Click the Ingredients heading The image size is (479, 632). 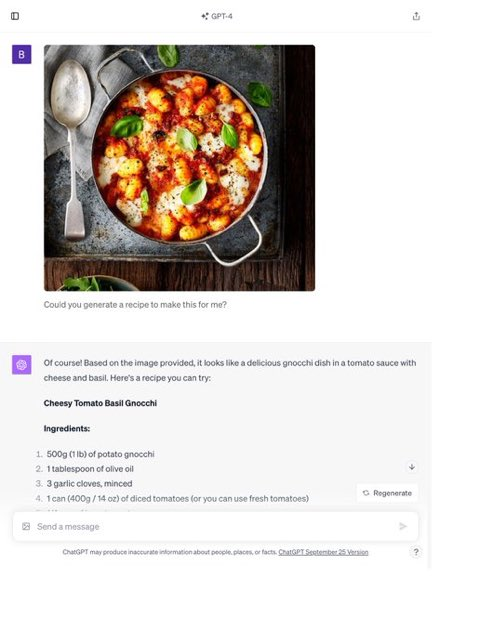(67, 428)
